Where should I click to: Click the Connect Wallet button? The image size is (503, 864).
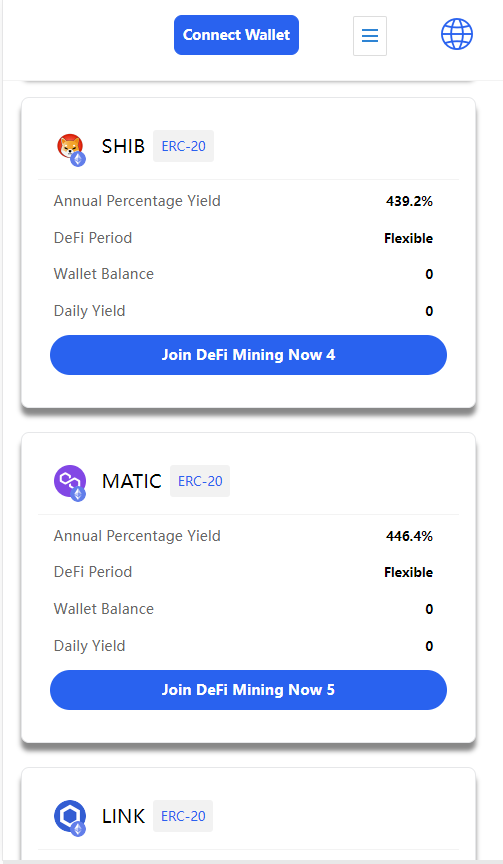(236, 35)
